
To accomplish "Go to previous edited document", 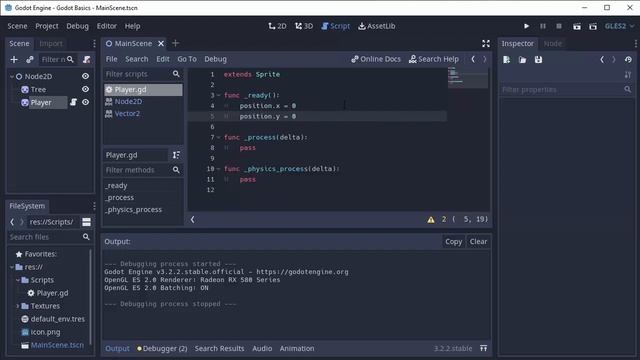I will 473,59.
